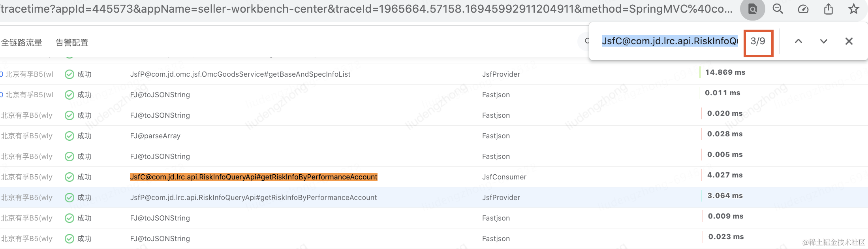
Task: Bookmark this page with the star icon
Action: 854,9
